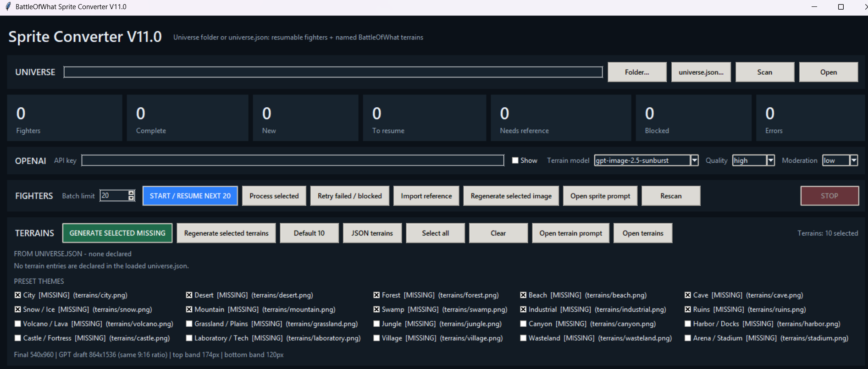This screenshot has height=369, width=868.
Task: Focus the OpenAI API key field
Action: [x=293, y=160]
